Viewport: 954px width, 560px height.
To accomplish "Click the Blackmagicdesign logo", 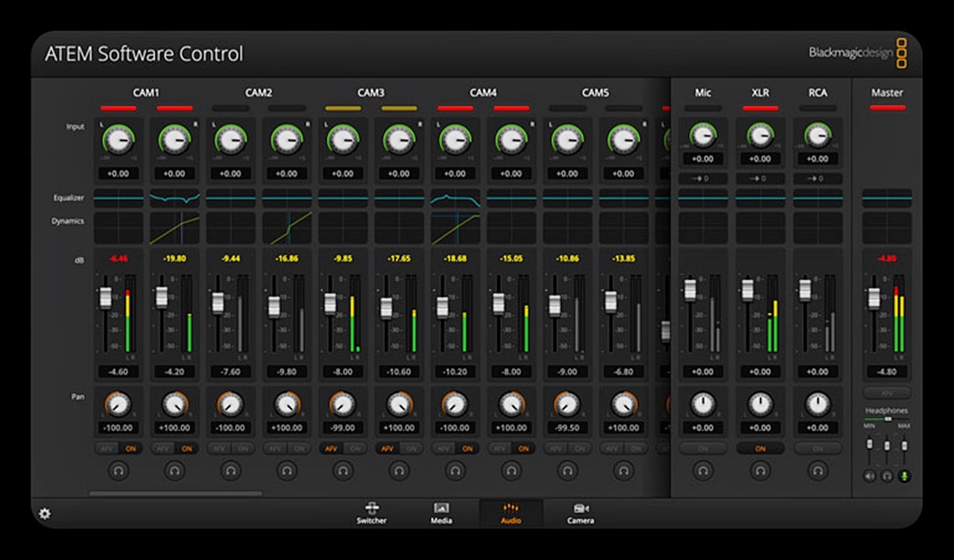I will [859, 53].
